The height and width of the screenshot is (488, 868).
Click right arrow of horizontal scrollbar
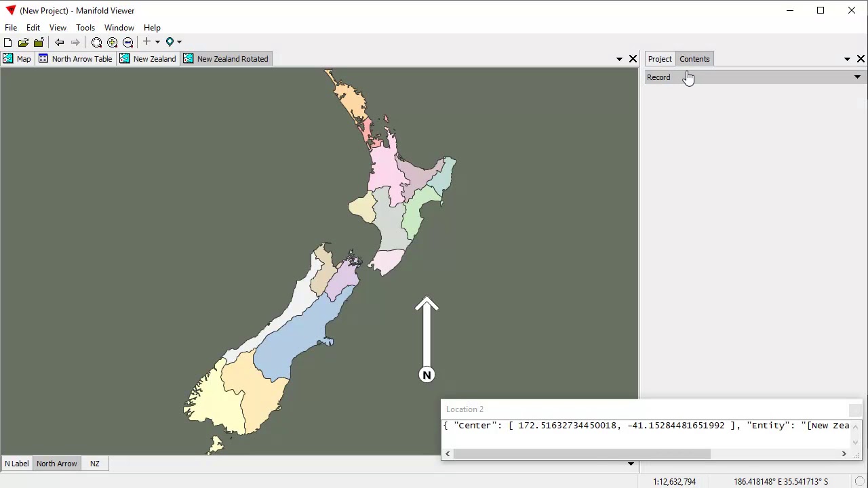(x=844, y=454)
